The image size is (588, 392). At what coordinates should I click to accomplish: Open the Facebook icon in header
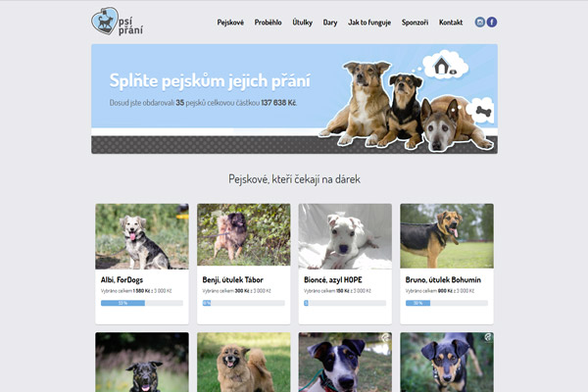[x=492, y=23]
